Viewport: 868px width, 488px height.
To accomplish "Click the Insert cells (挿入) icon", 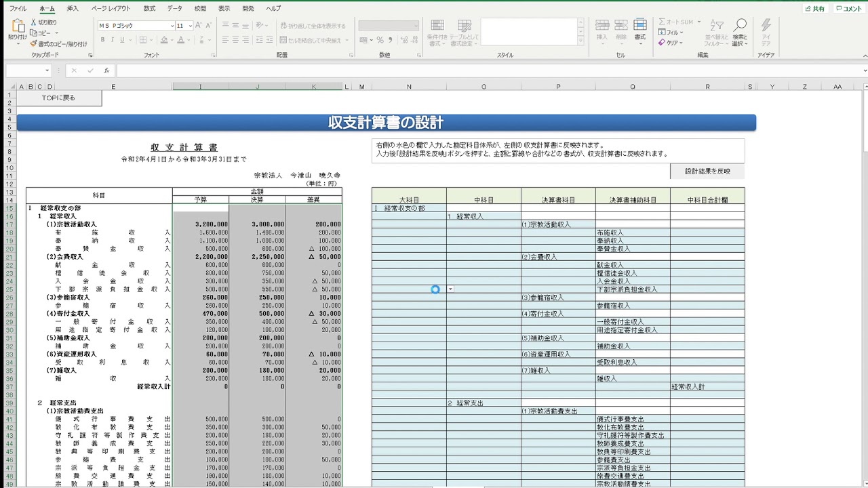I will pos(601,26).
